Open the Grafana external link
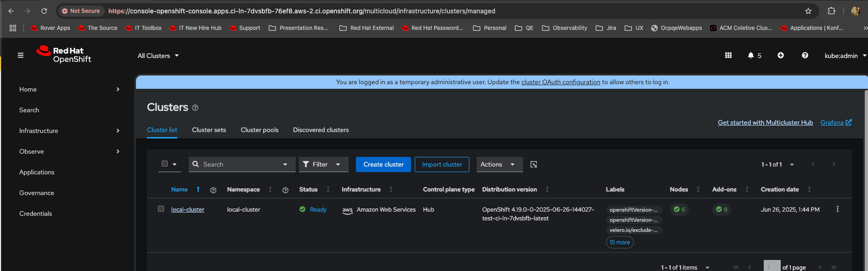 point(836,122)
